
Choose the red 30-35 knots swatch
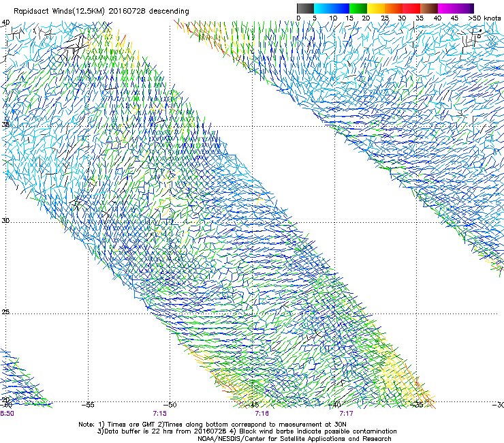411,8
